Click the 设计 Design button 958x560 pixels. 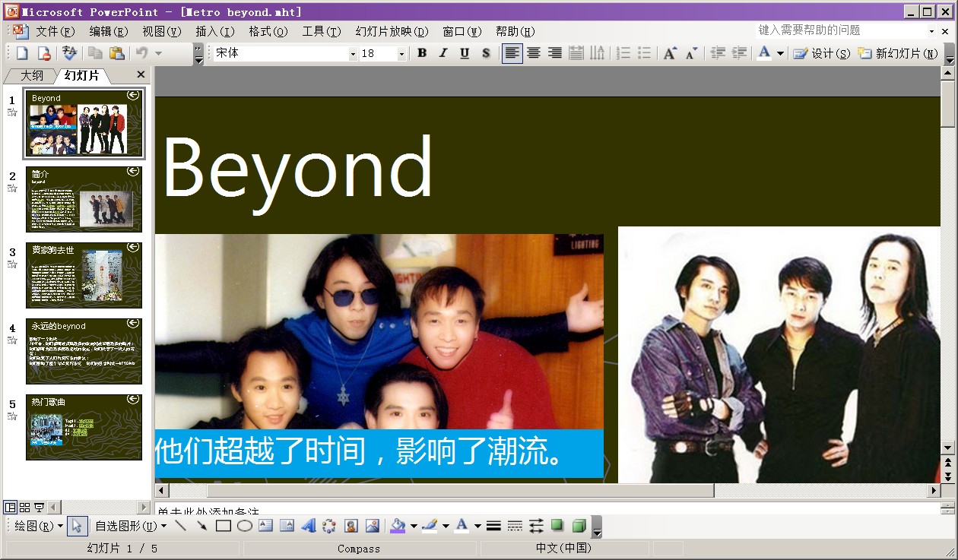click(x=821, y=53)
